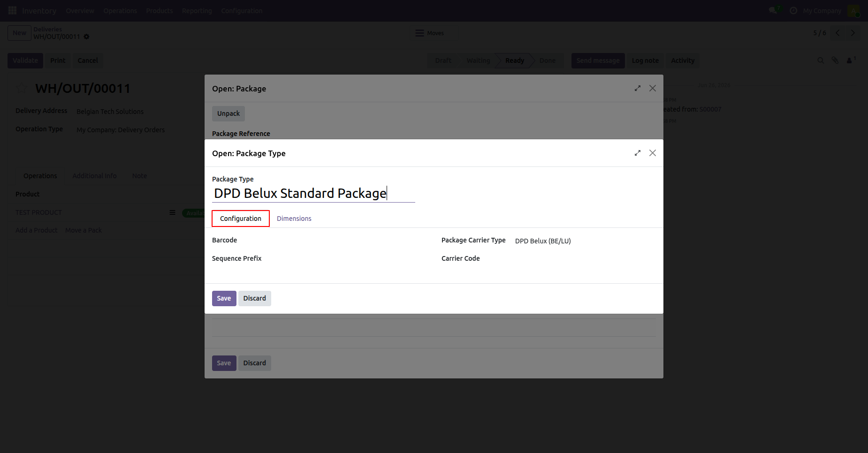The width and height of the screenshot is (868, 453).
Task: Select the Done status stage
Action: coord(547,60)
